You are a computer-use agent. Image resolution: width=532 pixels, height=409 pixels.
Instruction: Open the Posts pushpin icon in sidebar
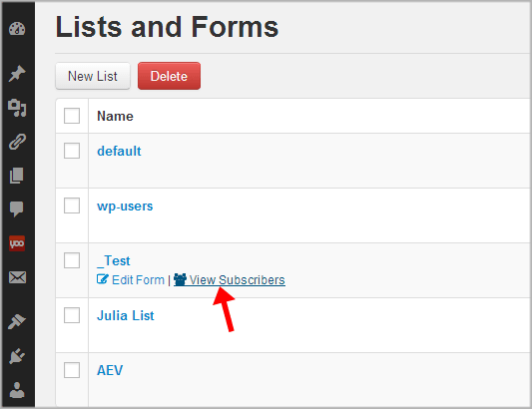click(x=17, y=73)
